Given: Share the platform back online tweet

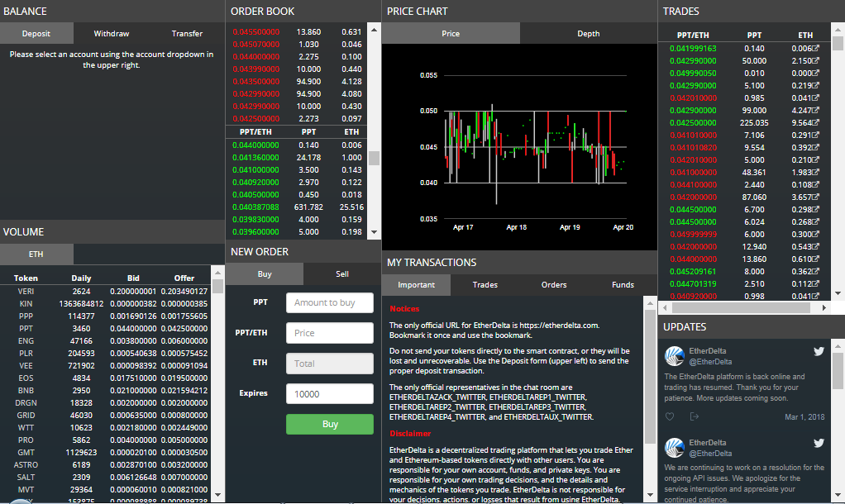Looking at the screenshot, I should point(695,416).
